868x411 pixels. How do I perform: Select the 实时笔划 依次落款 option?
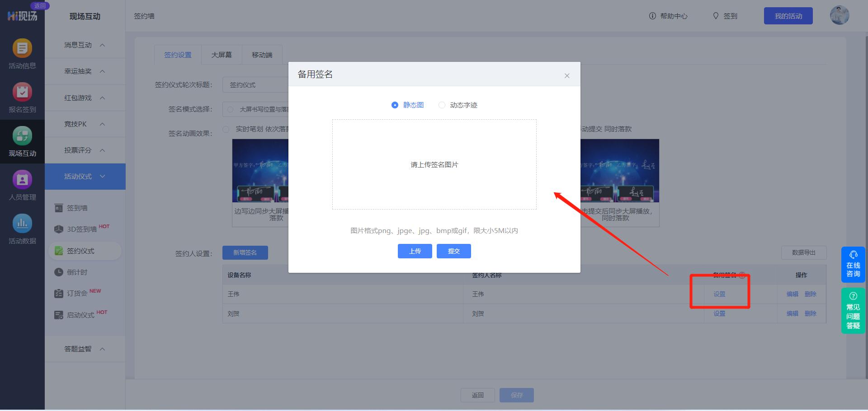[x=226, y=129]
